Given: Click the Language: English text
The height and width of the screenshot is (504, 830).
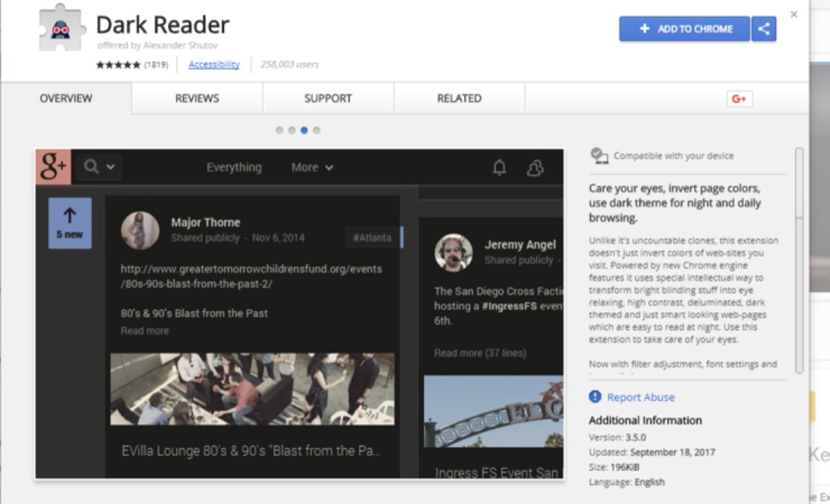Looking at the screenshot, I should tap(627, 482).
